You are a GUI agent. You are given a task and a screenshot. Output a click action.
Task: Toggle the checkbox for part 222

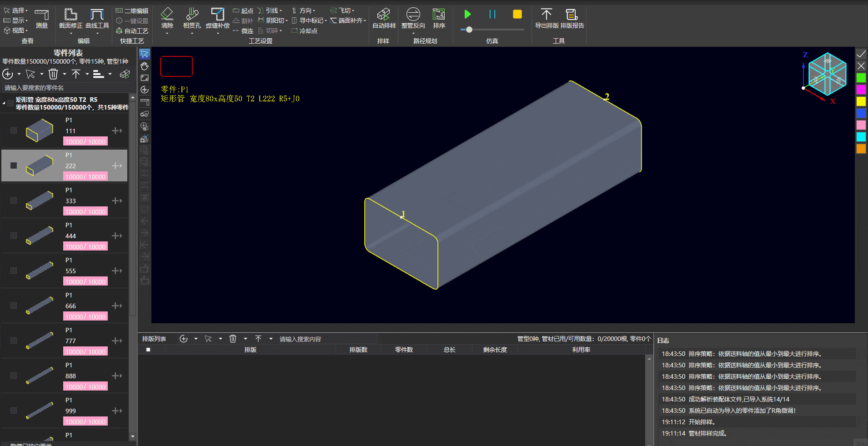[x=14, y=165]
